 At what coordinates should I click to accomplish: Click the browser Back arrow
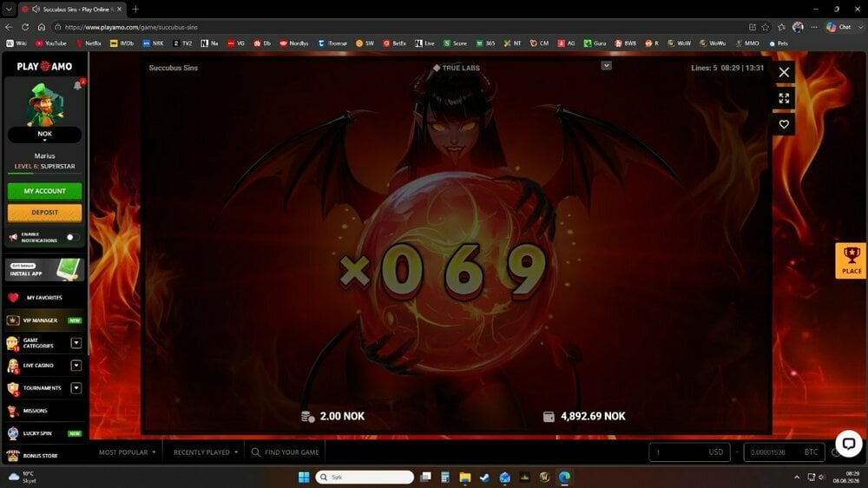pos(9,27)
